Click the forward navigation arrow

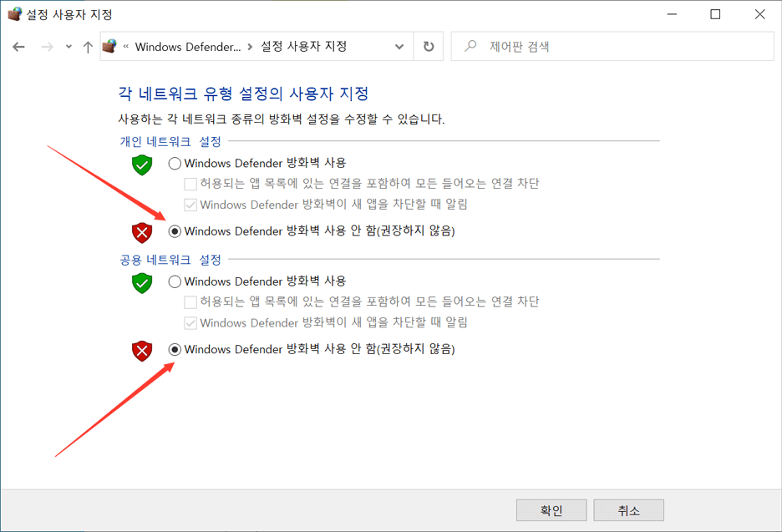(x=47, y=47)
